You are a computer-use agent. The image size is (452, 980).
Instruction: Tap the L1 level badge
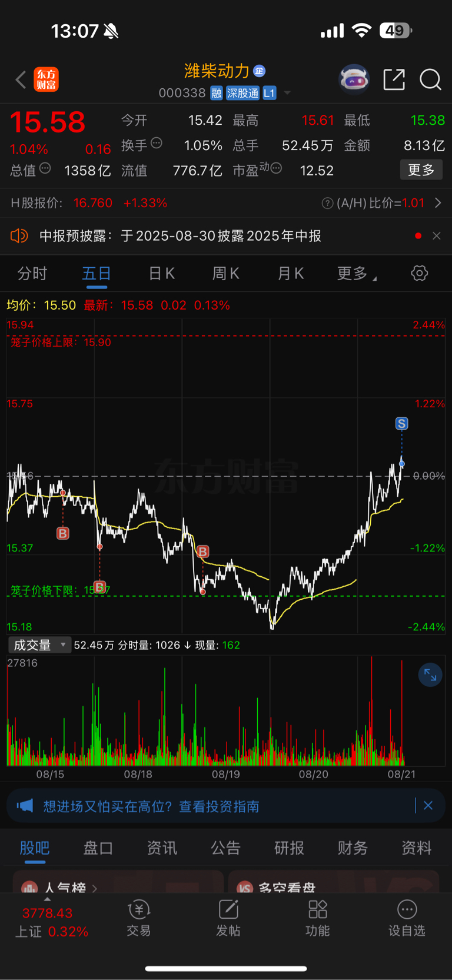[269, 93]
